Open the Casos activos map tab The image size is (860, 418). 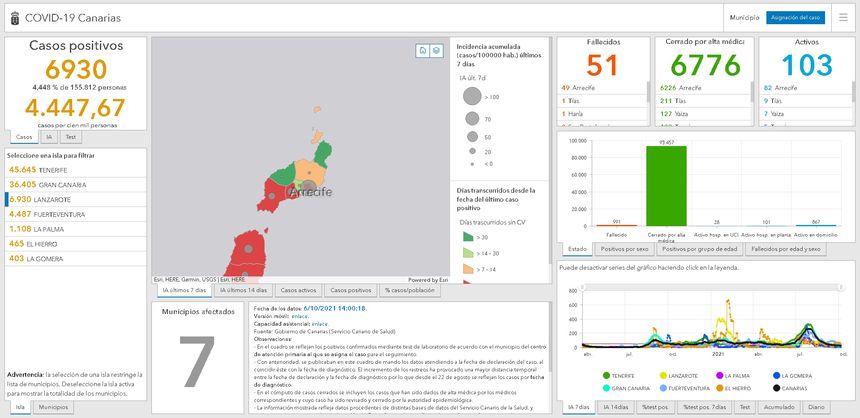(x=297, y=290)
